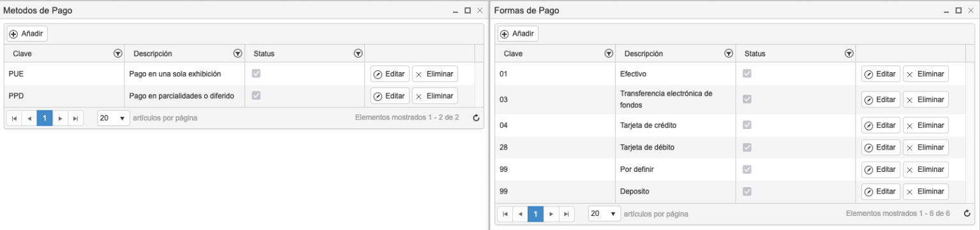The image size is (980, 230).
Task: Toggle Status checkbox for Tarjeta de débito
Action: click(x=747, y=147)
